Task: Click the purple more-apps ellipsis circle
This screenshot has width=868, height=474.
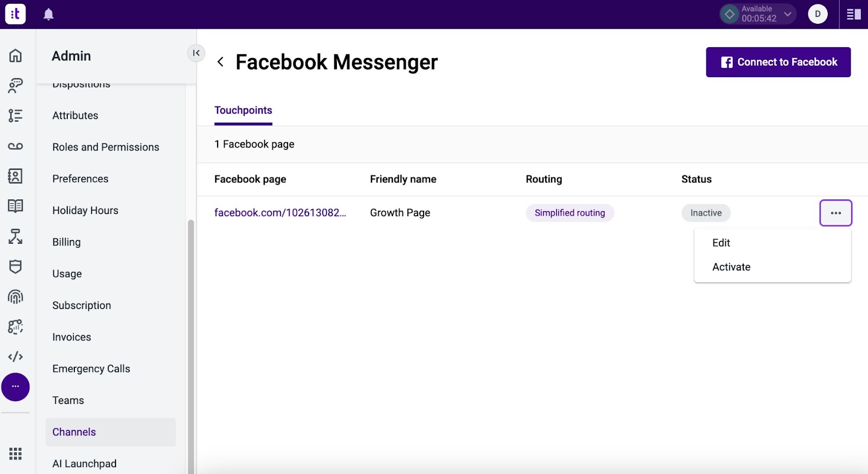Action: [x=15, y=387]
